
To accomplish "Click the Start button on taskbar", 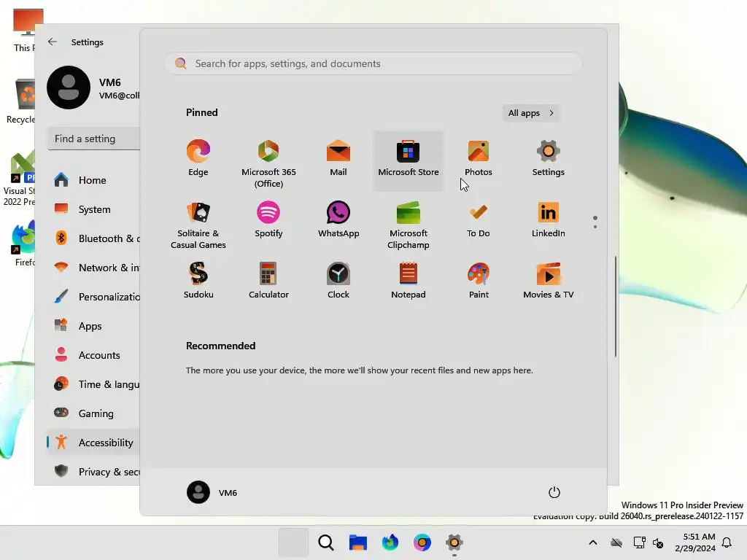I will [293, 542].
